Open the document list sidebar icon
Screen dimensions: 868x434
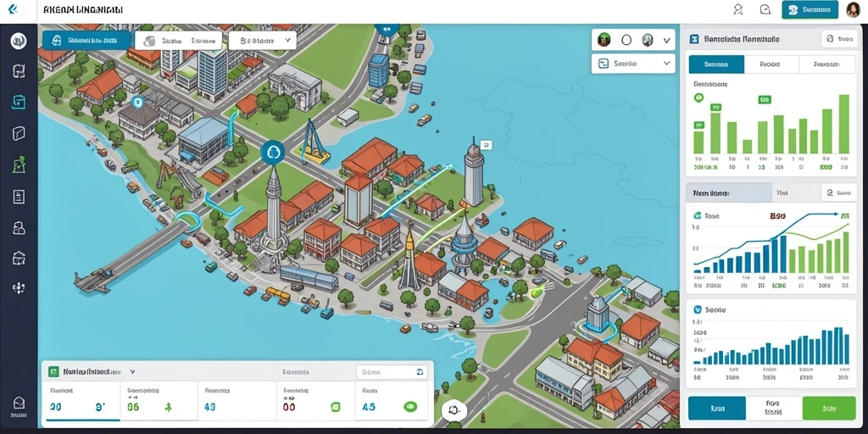tap(19, 197)
